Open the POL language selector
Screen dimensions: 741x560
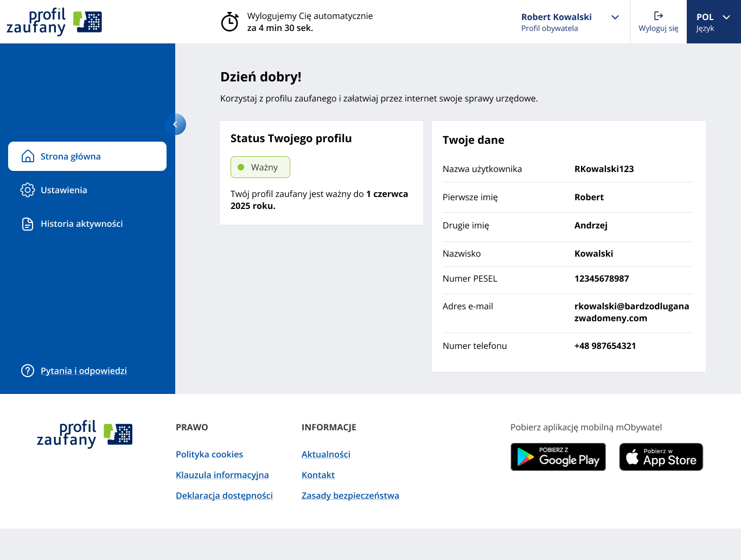click(713, 22)
